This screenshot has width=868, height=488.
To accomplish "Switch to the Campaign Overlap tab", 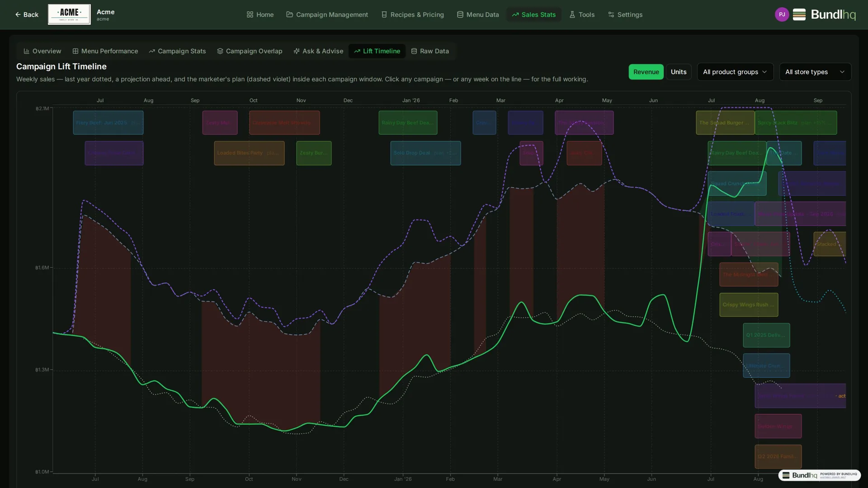I will [250, 51].
